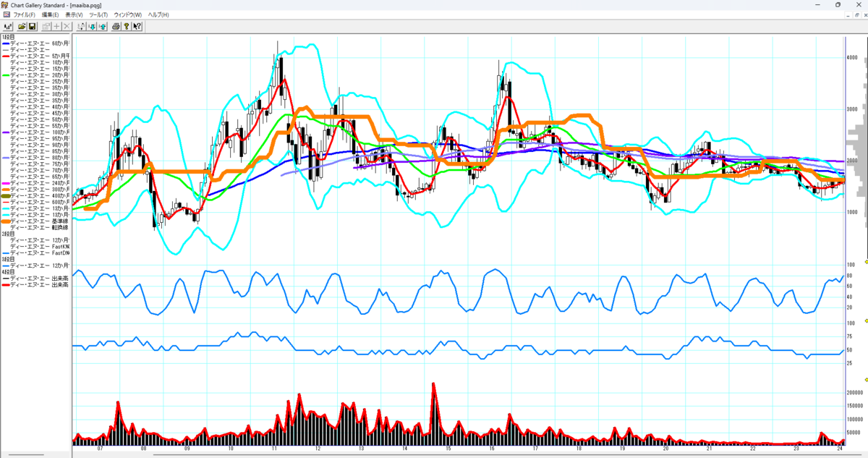Select the 基準線 legend row
The image size is (868, 458).
pos(36,221)
